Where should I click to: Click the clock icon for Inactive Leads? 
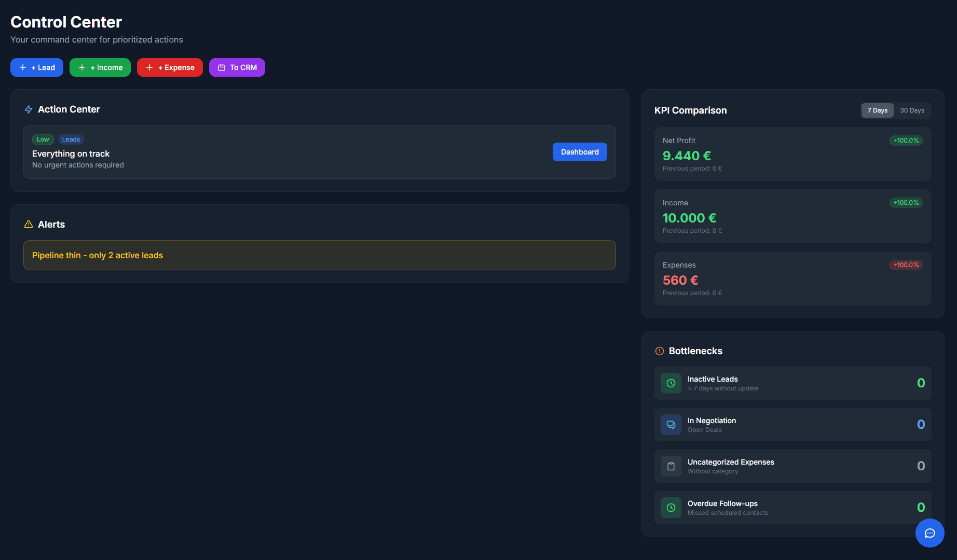point(671,383)
